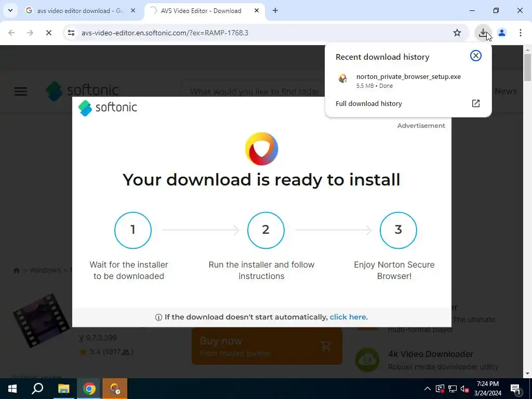The image size is (532, 399).
Task: Click the info icon beside download notice
Action: point(158,317)
